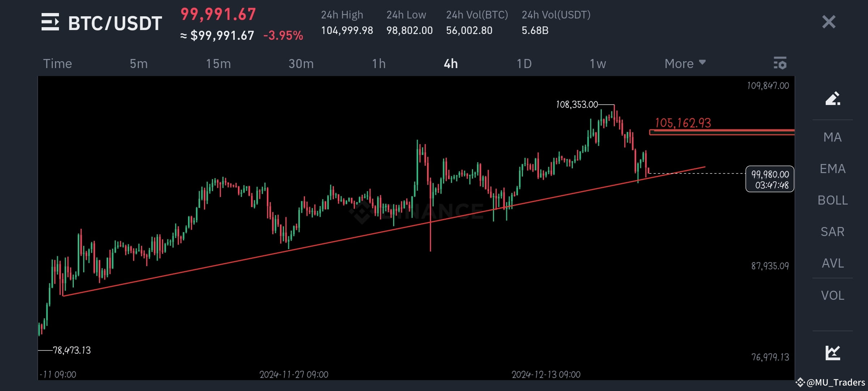Open the trading pair selector hamburger icon
Image resolution: width=868 pixels, height=391 pixels.
[x=51, y=22]
